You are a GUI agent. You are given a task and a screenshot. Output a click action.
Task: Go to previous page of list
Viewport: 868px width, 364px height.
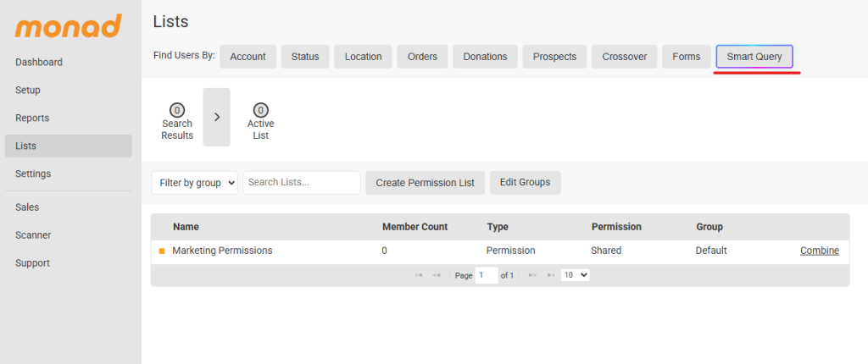437,275
